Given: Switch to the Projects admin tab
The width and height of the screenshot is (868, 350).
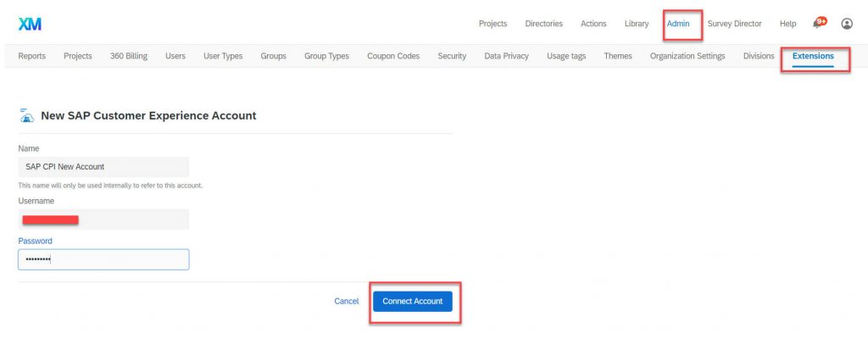Looking at the screenshot, I should [x=78, y=56].
